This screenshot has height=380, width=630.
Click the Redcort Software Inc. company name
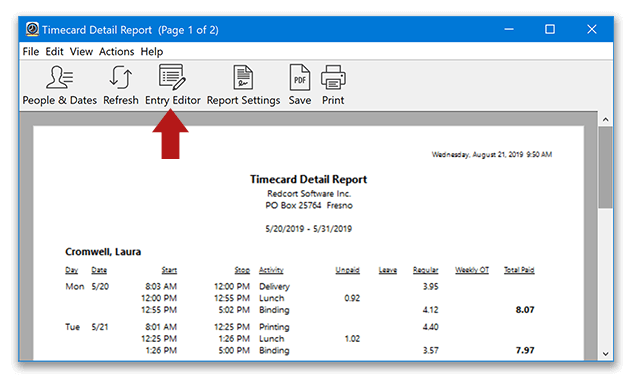309,194
